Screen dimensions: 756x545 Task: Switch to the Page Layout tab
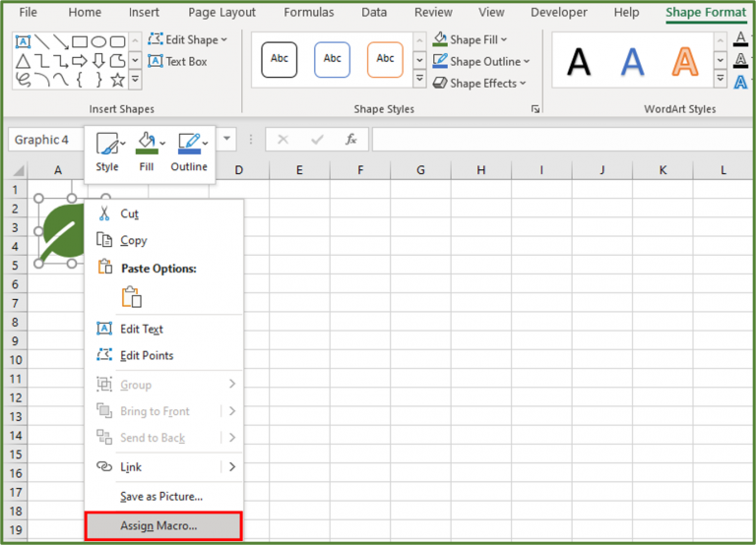221,13
